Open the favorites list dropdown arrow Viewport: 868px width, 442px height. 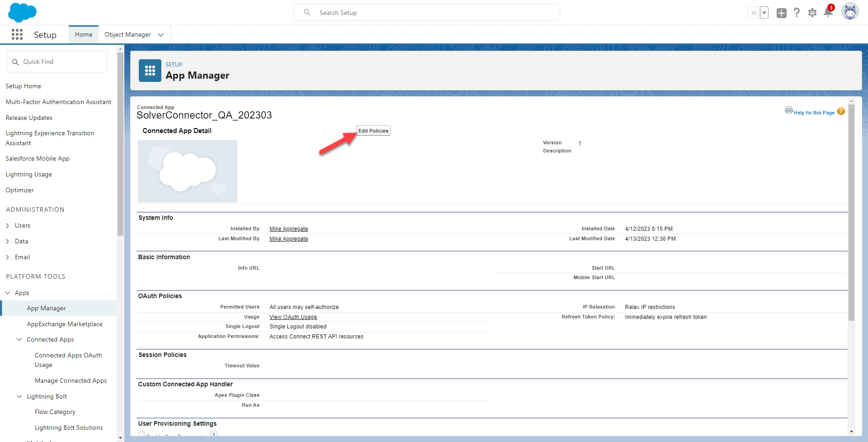[764, 13]
